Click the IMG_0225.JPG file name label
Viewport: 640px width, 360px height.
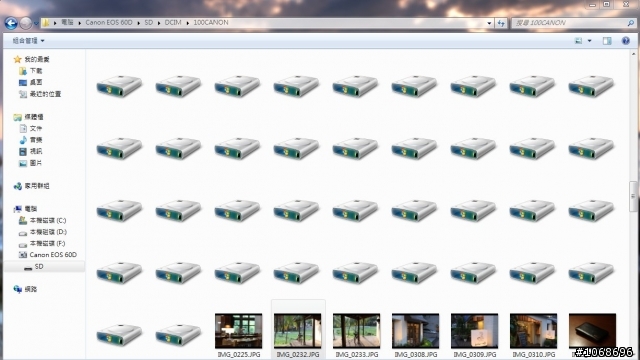point(239,354)
